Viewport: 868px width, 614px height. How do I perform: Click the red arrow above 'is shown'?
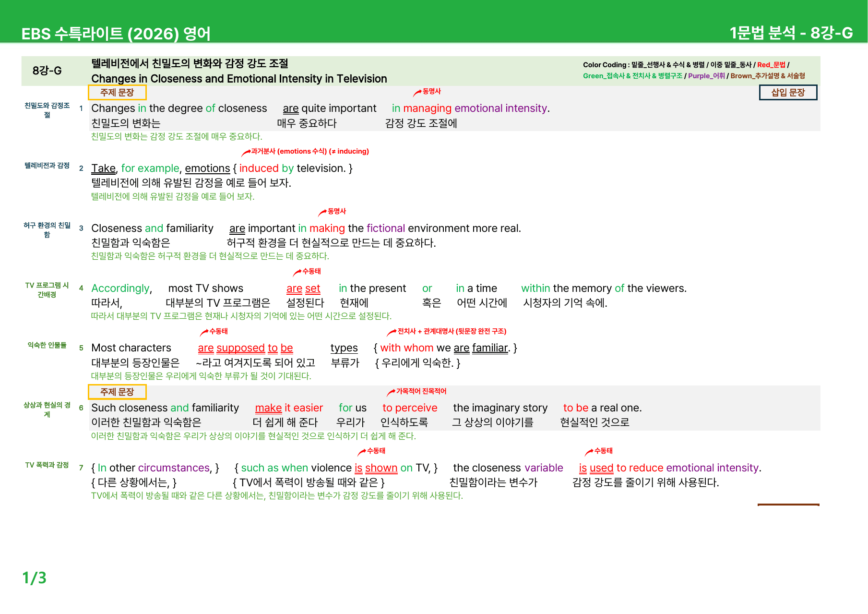(x=362, y=452)
